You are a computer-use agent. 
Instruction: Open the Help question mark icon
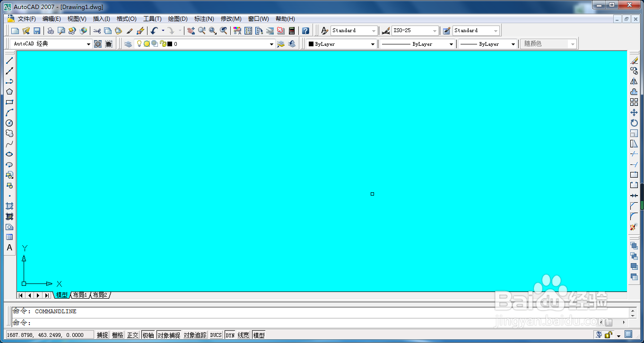[305, 31]
